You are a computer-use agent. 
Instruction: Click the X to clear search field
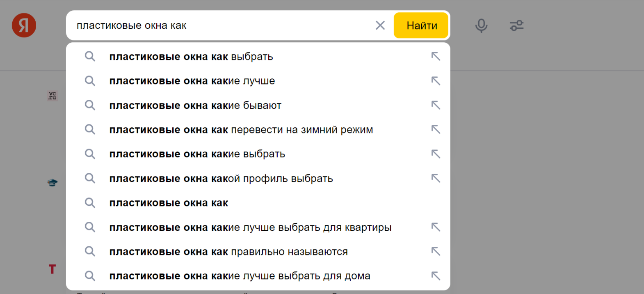coord(380,25)
